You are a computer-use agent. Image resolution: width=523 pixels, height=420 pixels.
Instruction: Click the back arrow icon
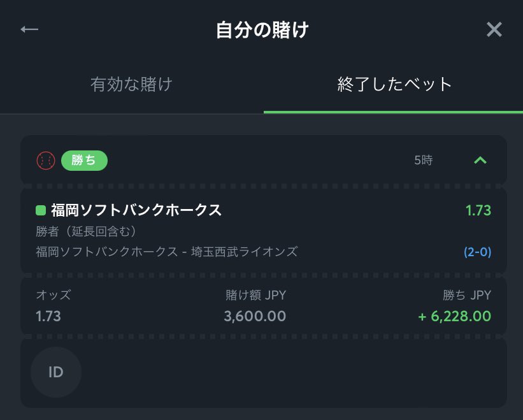pos(29,29)
